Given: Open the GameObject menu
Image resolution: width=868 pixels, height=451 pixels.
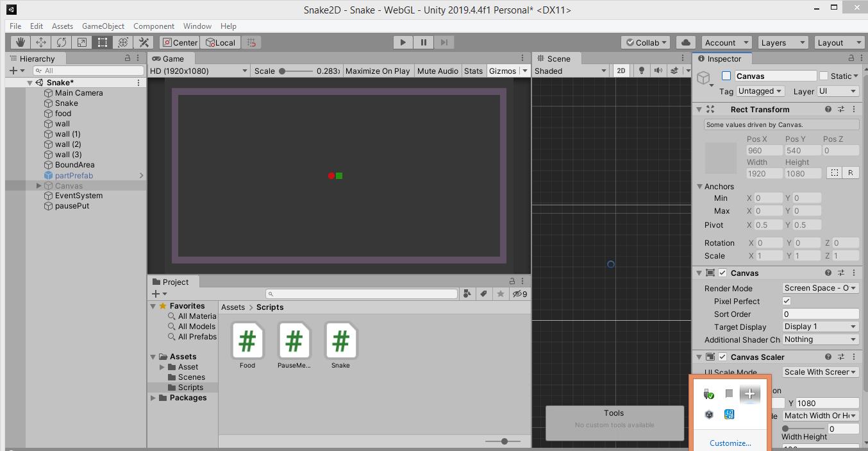Looking at the screenshot, I should pos(103,26).
